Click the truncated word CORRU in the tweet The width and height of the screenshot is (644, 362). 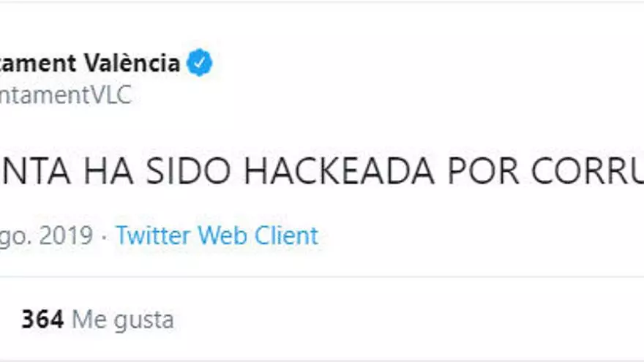pos(588,170)
